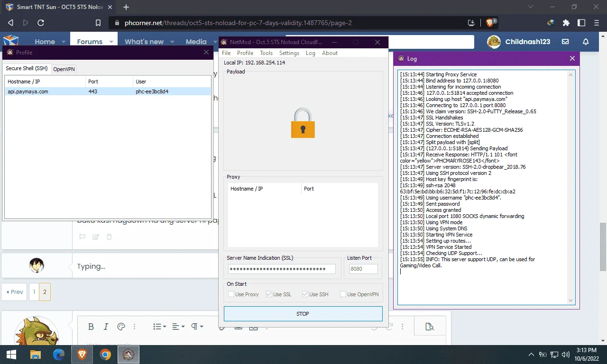
Task: Click the edit icon under the post
Action: [96, 237]
